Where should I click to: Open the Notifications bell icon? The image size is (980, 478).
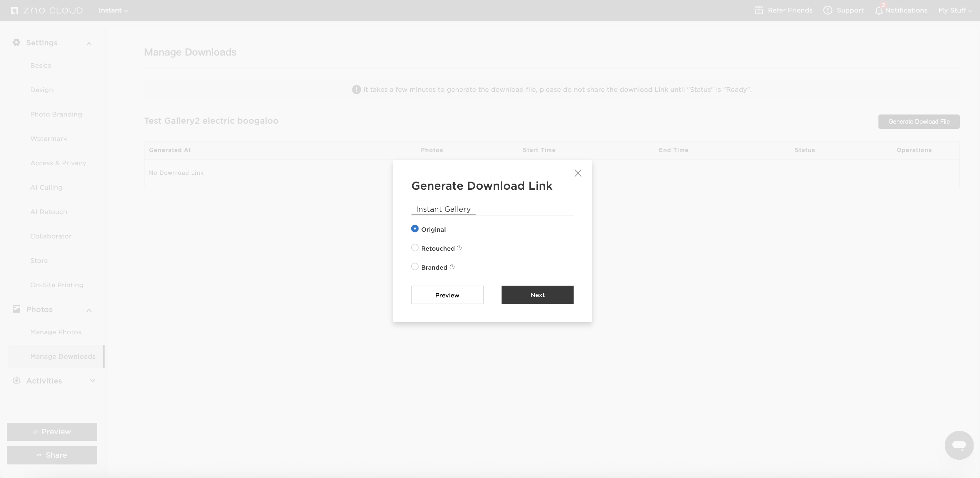878,11
